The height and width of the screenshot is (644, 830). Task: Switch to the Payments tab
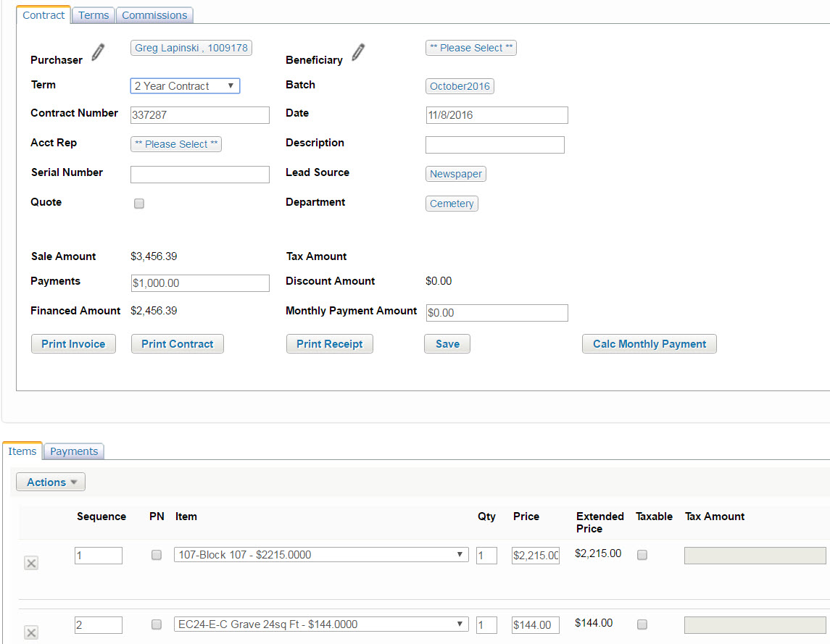click(74, 451)
